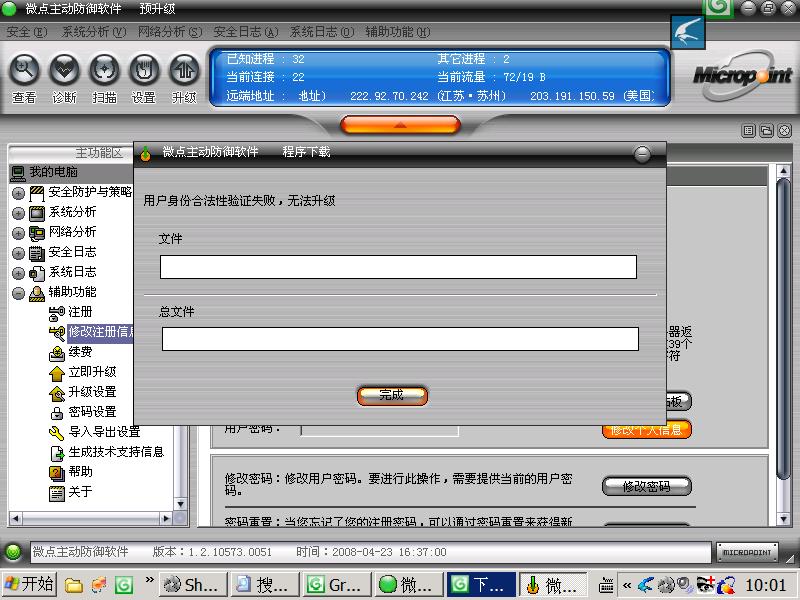800x600 pixels.
Task: Click the 文件 progress field
Action: 398,267
